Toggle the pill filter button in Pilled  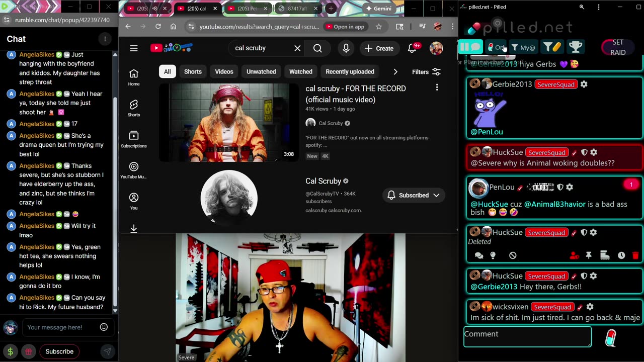tap(552, 47)
